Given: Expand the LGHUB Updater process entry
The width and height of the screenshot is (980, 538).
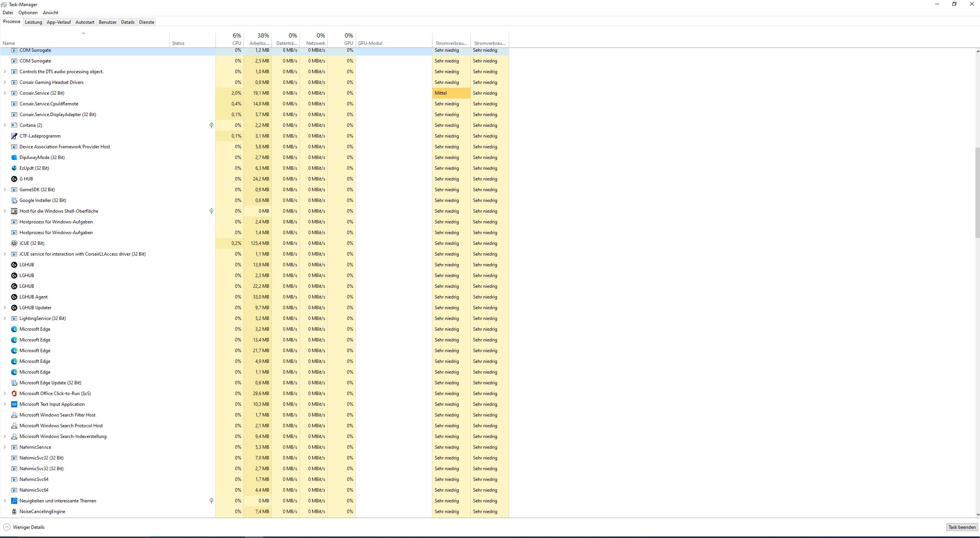Looking at the screenshot, I should (5, 308).
